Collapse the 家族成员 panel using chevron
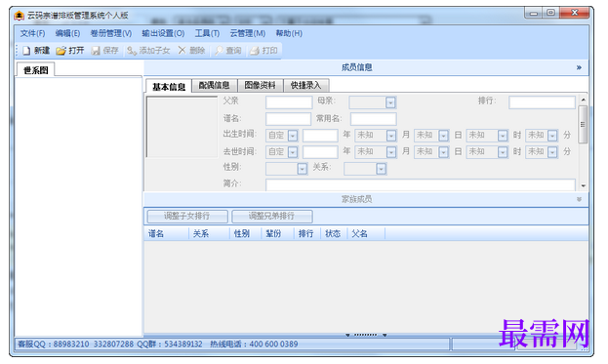Screen dimensions: 608x364 coord(579,199)
